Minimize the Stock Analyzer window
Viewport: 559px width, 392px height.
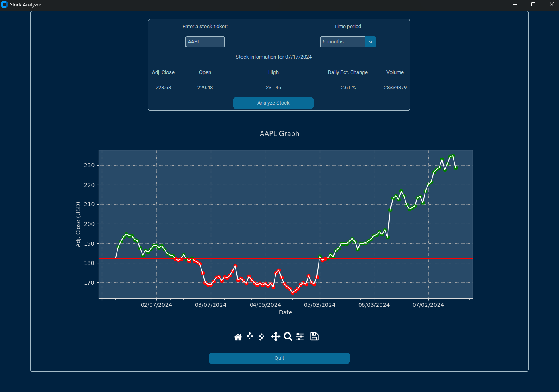(515, 4)
